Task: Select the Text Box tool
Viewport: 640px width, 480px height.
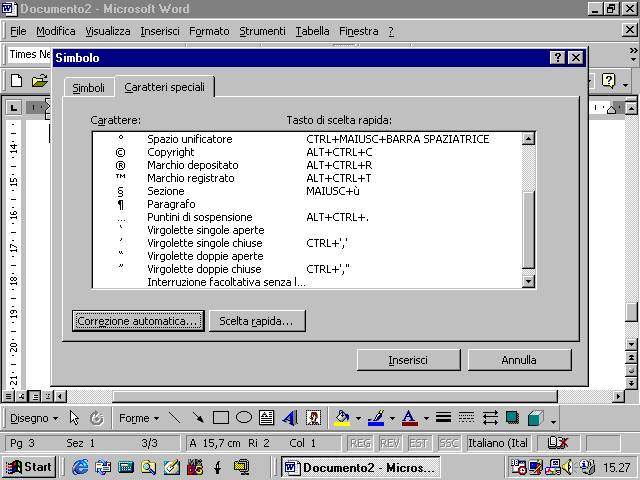Action: coord(267,418)
